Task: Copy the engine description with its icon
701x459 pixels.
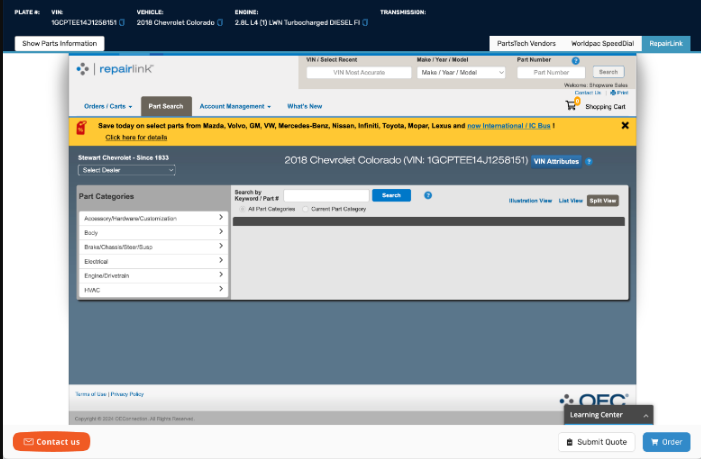Action: [x=365, y=22]
